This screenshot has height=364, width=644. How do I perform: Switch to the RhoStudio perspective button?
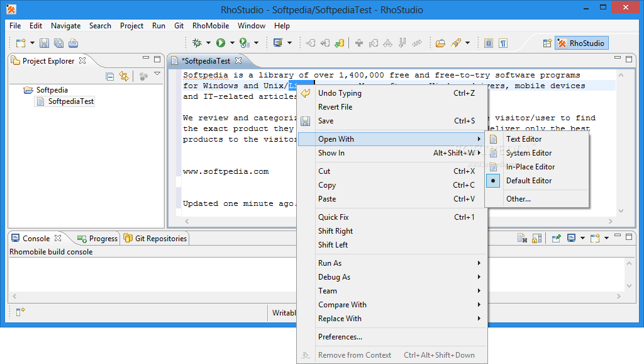point(581,43)
